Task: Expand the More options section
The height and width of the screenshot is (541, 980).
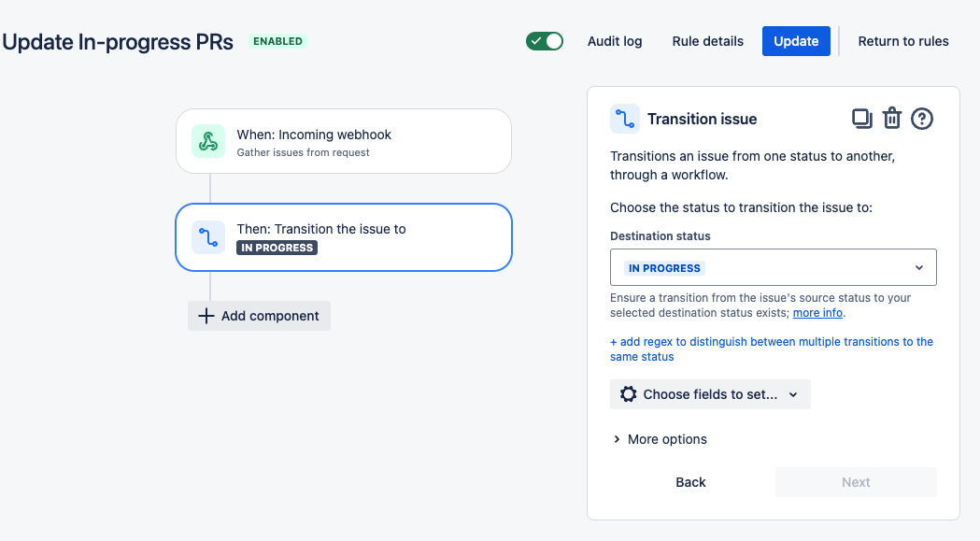Action: (660, 439)
